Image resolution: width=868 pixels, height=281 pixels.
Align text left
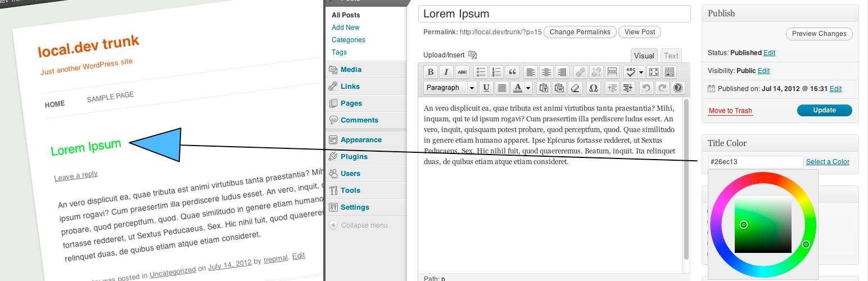point(530,72)
